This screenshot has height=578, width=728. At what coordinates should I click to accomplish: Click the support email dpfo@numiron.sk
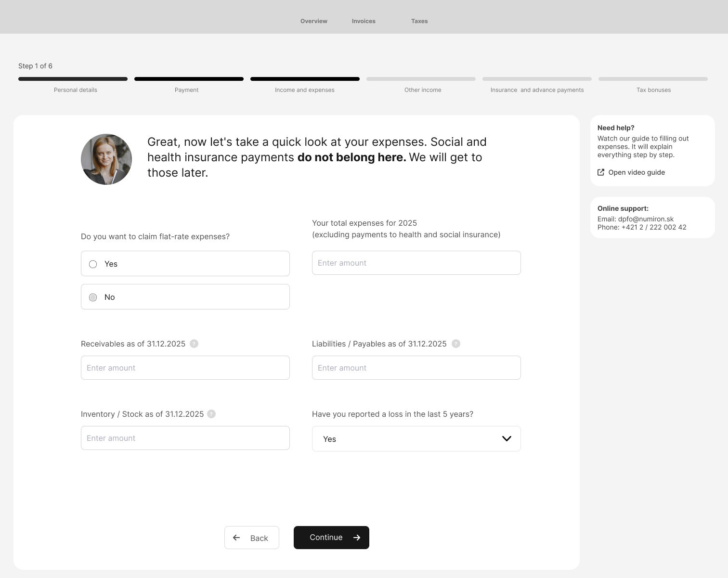646,219
